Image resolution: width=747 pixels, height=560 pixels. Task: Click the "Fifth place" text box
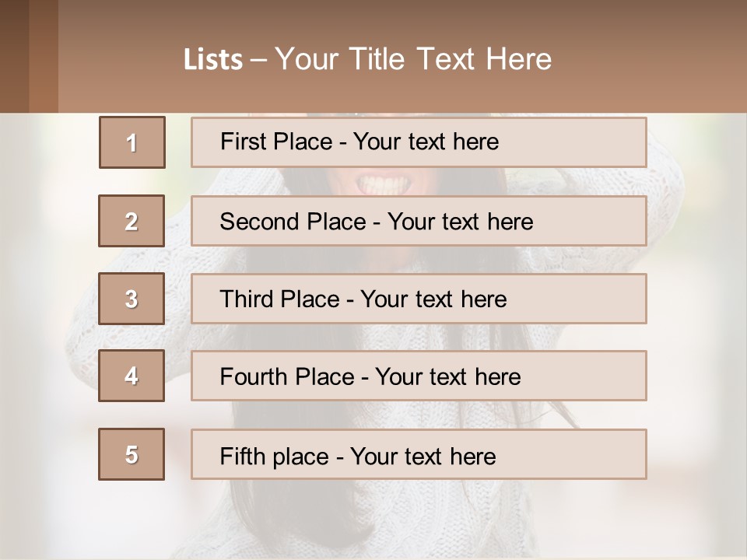pyautogui.click(x=419, y=454)
